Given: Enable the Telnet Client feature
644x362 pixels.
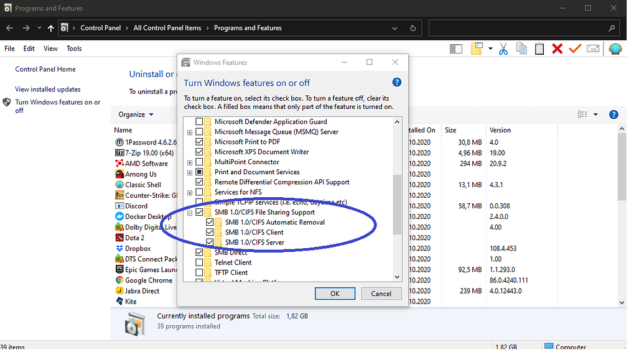Looking at the screenshot, I should pos(200,261).
